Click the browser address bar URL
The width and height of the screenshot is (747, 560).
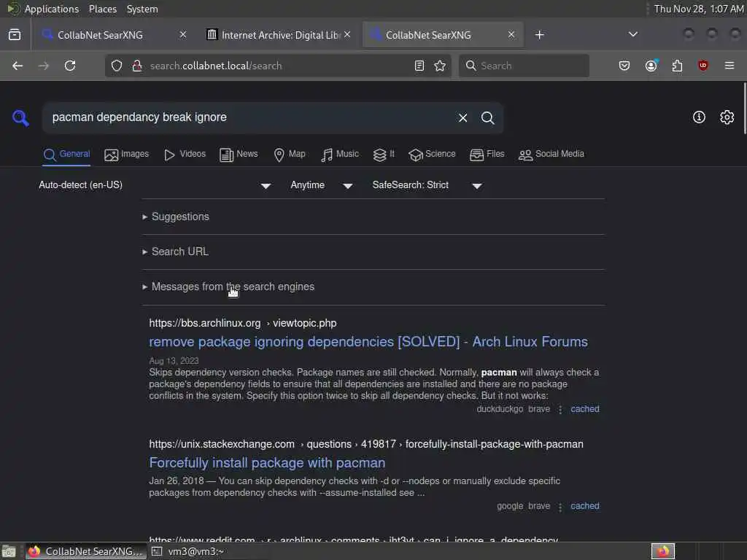276,66
